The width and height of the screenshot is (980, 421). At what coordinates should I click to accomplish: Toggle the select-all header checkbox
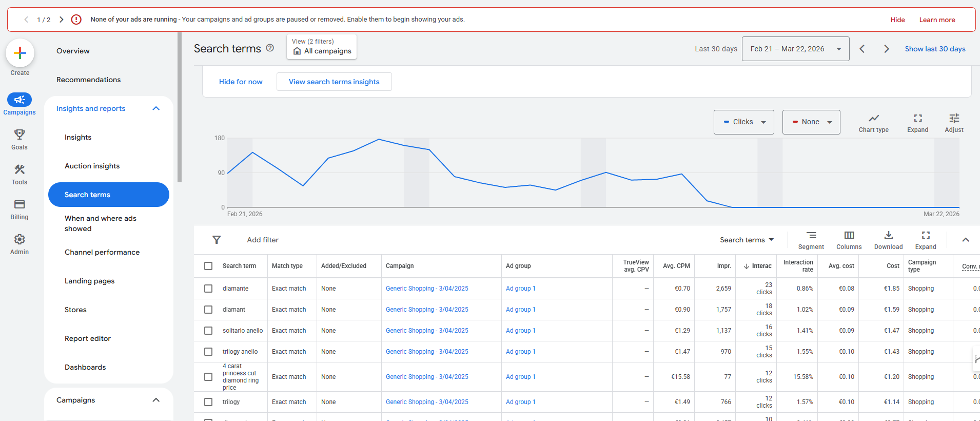208,266
